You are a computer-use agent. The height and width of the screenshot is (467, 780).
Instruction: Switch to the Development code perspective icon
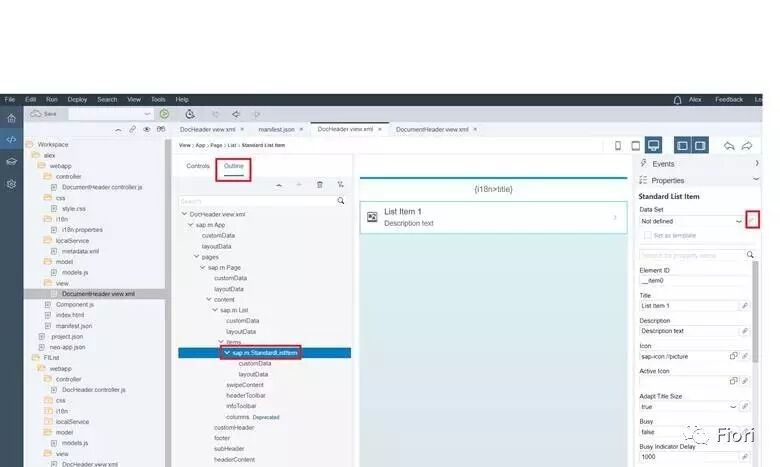(x=11, y=140)
